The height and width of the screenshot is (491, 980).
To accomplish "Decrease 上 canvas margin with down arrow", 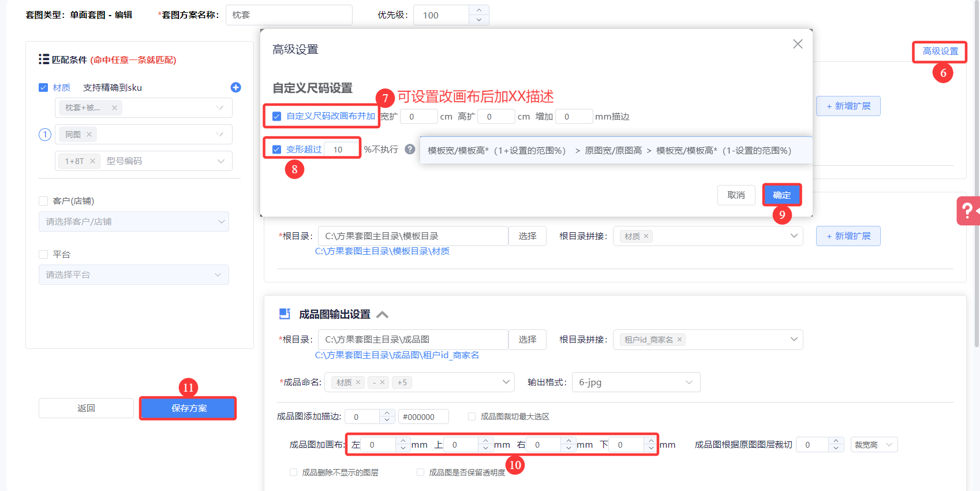I will tap(485, 448).
